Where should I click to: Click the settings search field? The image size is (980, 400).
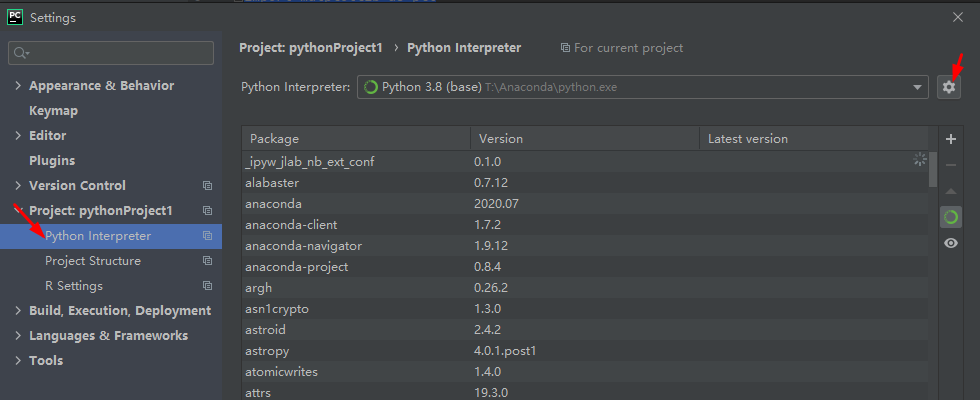[x=111, y=53]
